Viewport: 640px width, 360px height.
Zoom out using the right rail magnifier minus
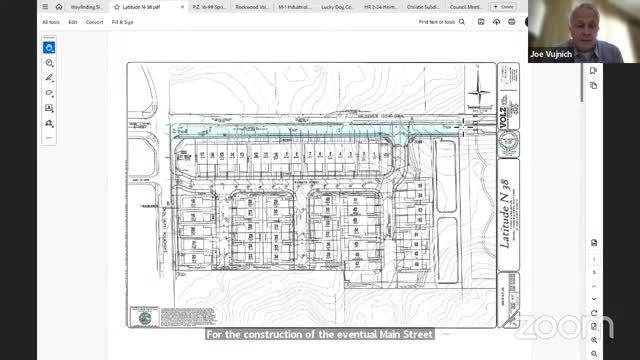[594, 354]
